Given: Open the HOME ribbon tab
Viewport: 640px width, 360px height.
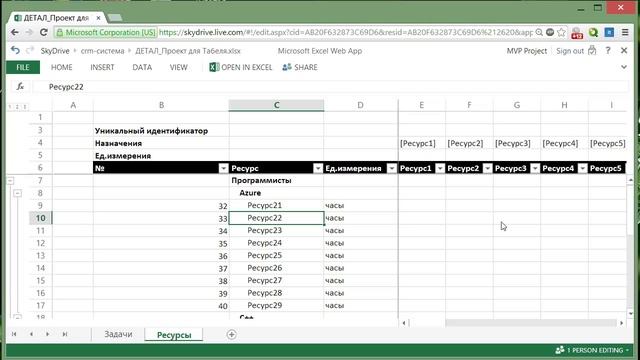Looking at the screenshot, I should (x=62, y=67).
